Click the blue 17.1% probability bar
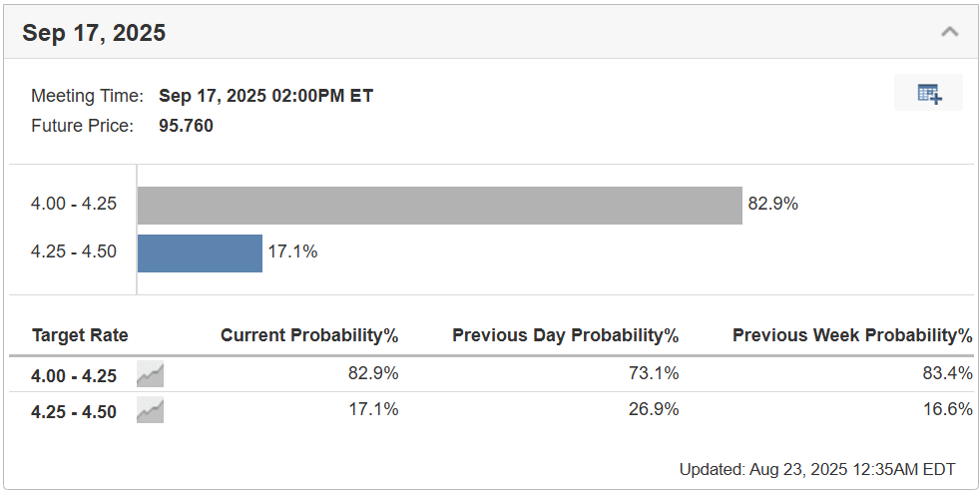The width and height of the screenshot is (980, 494). (x=200, y=253)
